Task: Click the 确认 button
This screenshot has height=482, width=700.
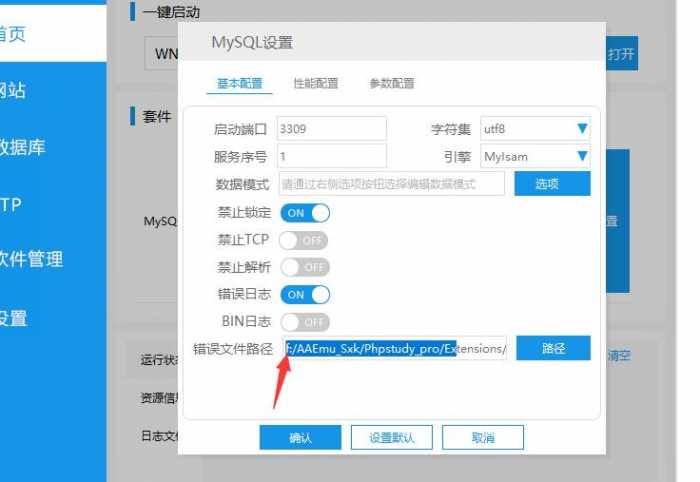Action: pyautogui.click(x=300, y=438)
